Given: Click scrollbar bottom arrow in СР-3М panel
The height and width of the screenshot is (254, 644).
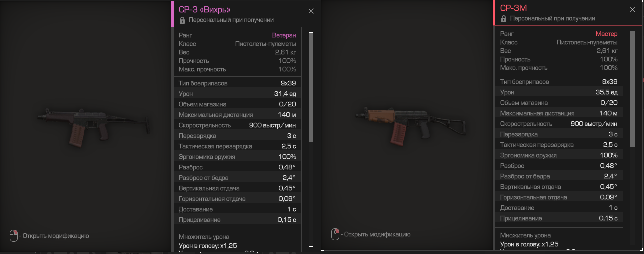Looking at the screenshot, I should coord(632,244).
